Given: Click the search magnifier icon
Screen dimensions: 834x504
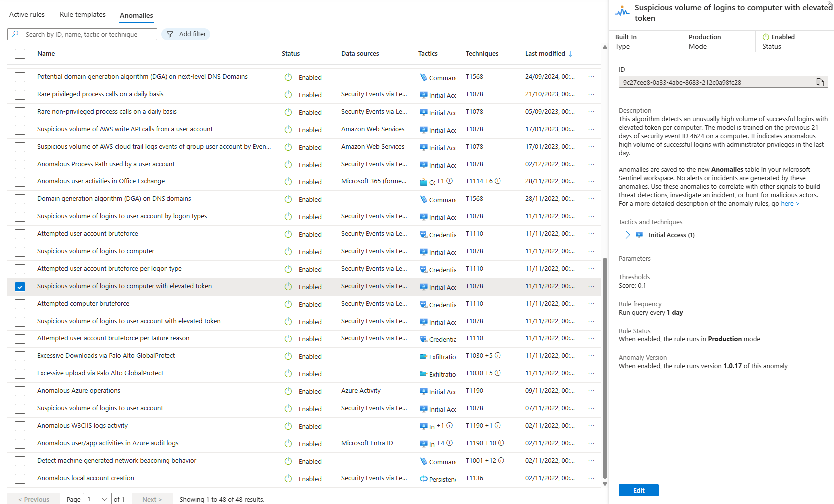Looking at the screenshot, I should [15, 34].
